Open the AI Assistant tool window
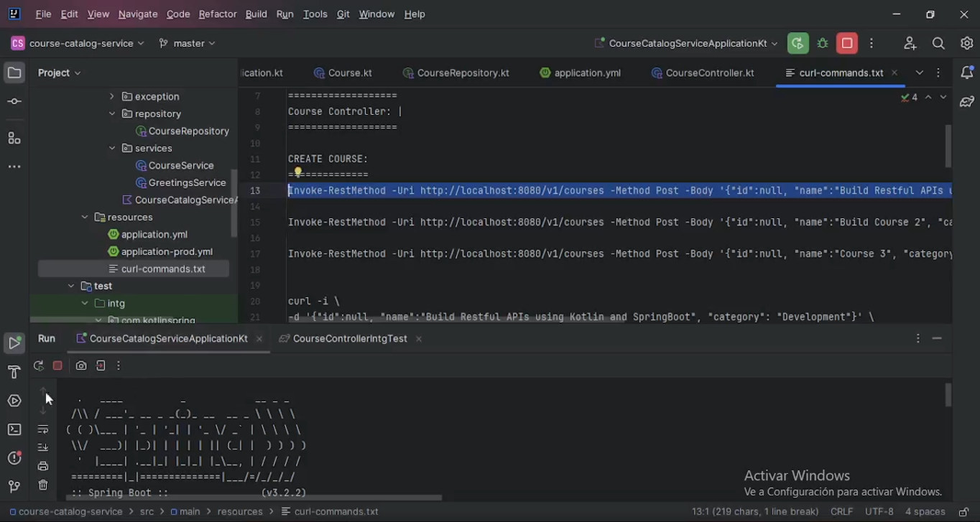Image resolution: width=980 pixels, height=522 pixels. point(967,101)
